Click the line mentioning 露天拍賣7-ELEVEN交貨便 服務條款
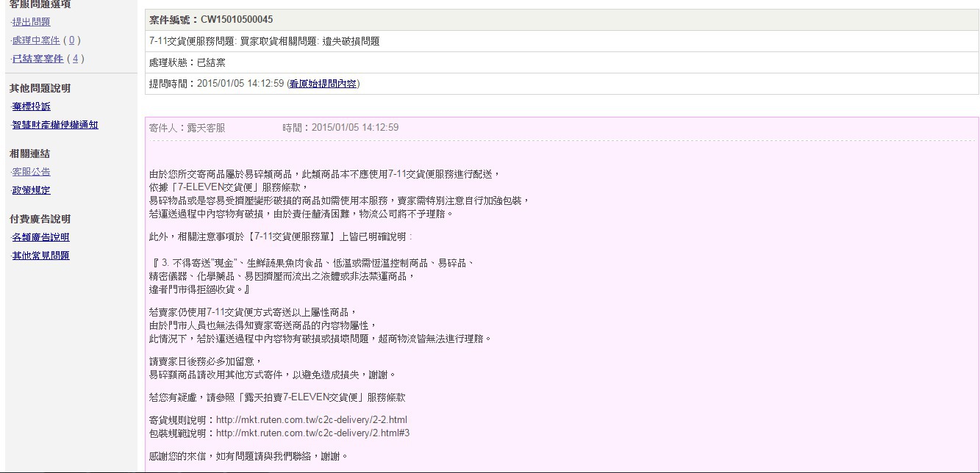Viewport: 980px width, 473px height. [x=277, y=397]
